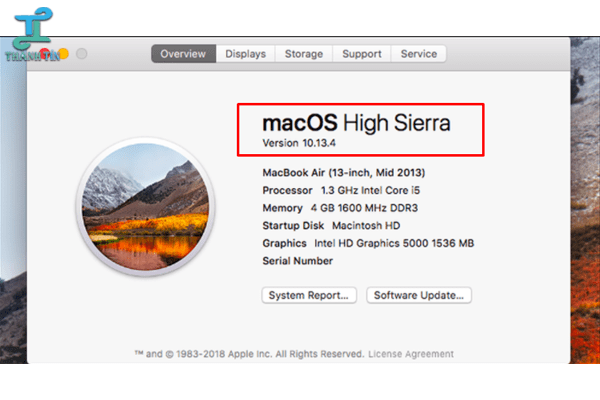Open the Storage tab
600x400 pixels.
[x=304, y=54]
